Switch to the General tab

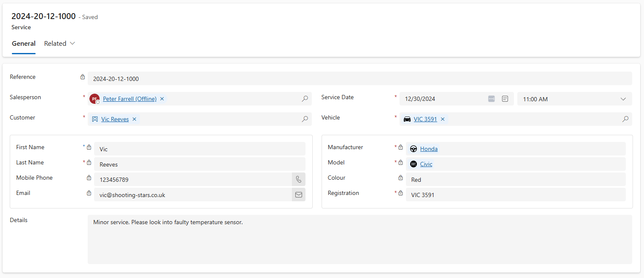[x=24, y=43]
